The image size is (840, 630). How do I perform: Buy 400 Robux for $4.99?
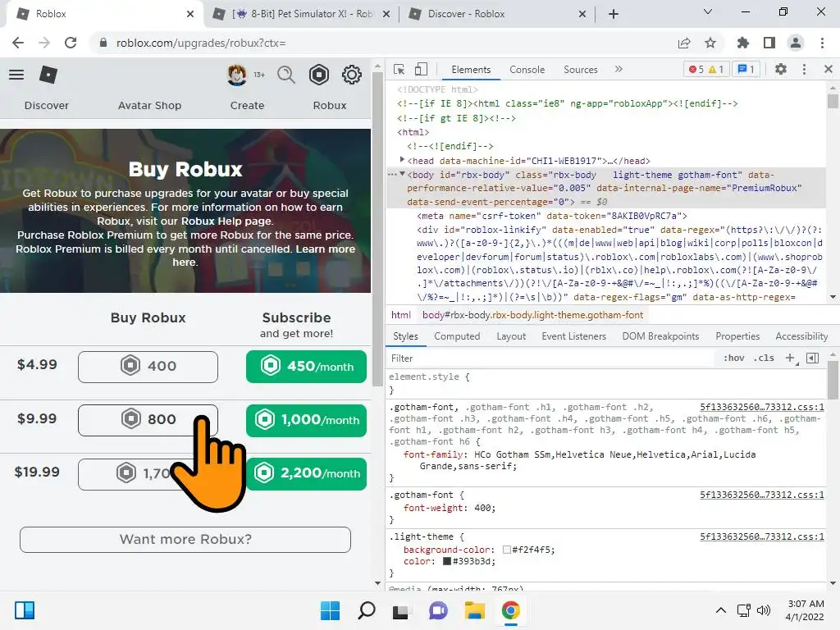tap(148, 367)
